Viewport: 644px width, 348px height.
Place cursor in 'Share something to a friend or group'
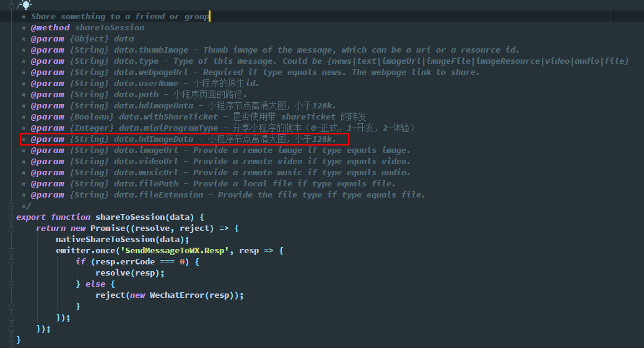pos(120,17)
